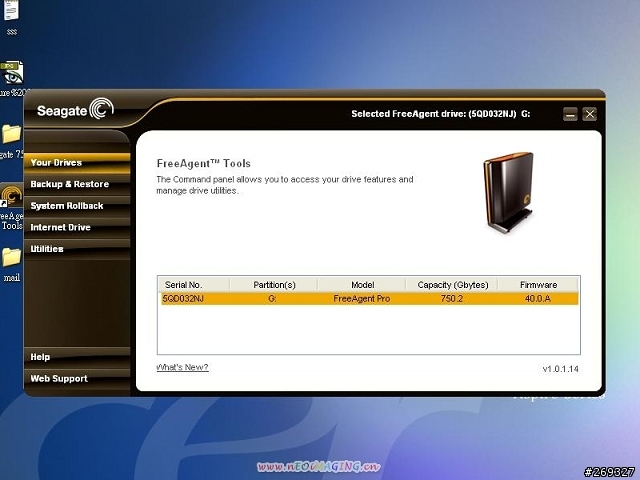Click partition G: cell in the drive row
640x480 pixels.
point(272,299)
